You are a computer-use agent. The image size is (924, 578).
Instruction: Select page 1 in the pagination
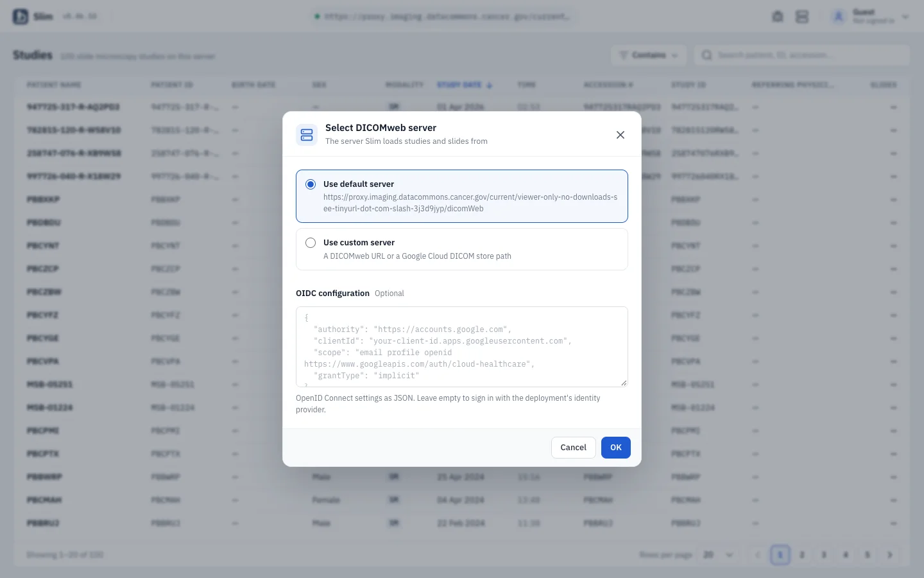[x=780, y=555]
